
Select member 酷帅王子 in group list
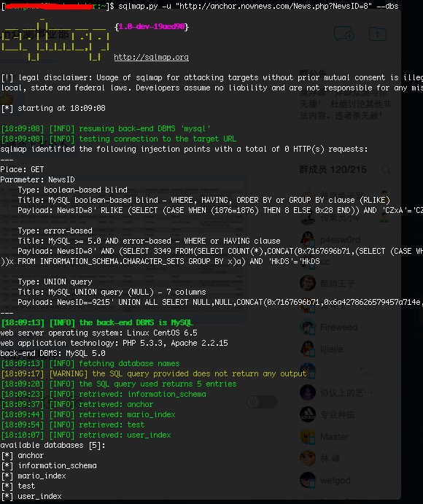[337, 283]
